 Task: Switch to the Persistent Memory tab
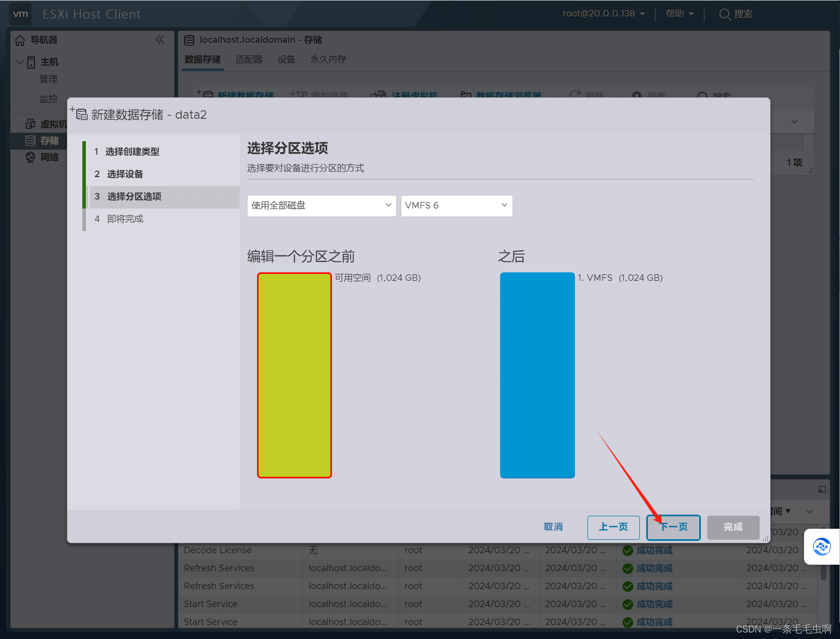pos(328,59)
